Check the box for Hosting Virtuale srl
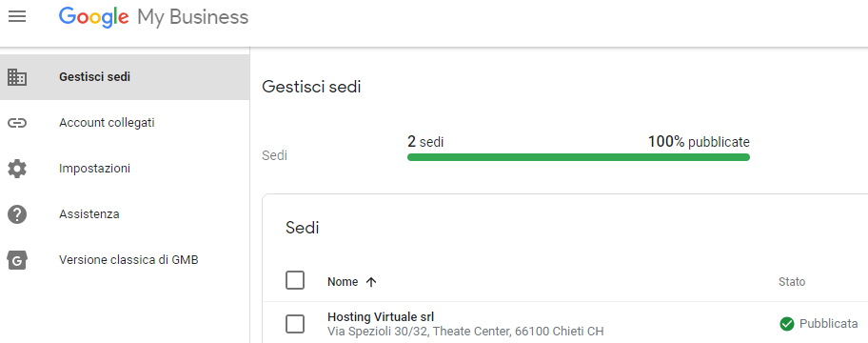 click(295, 324)
